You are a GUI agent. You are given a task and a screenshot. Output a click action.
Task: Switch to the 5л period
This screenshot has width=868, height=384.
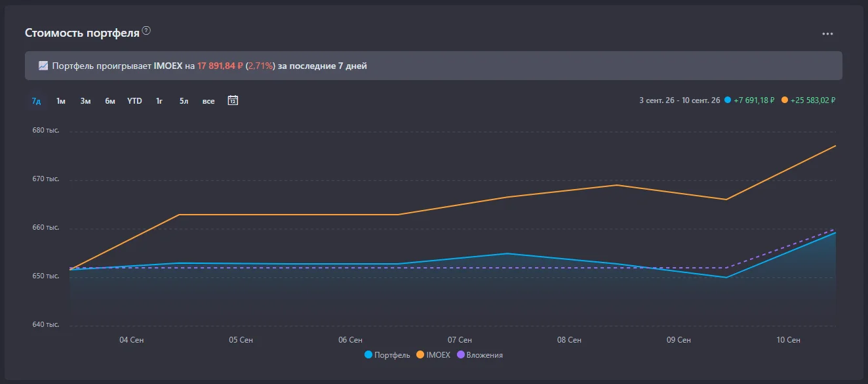(184, 101)
